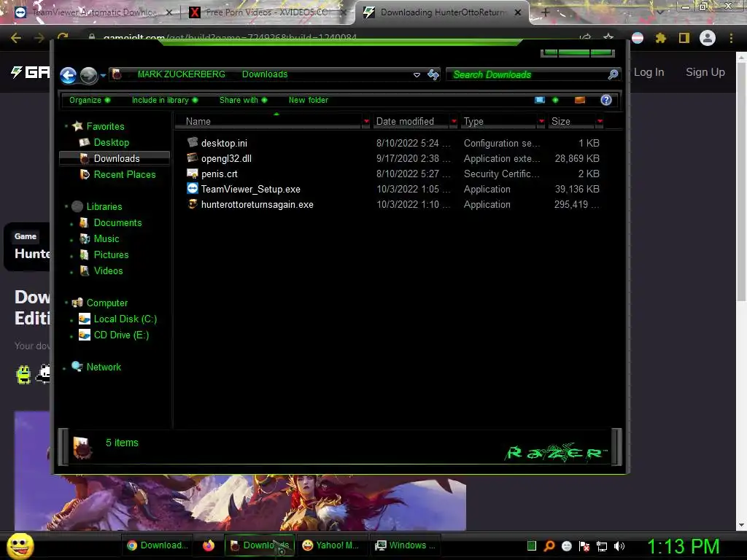The image size is (747, 560).
Task: Open the Organize menu
Action: (x=90, y=100)
